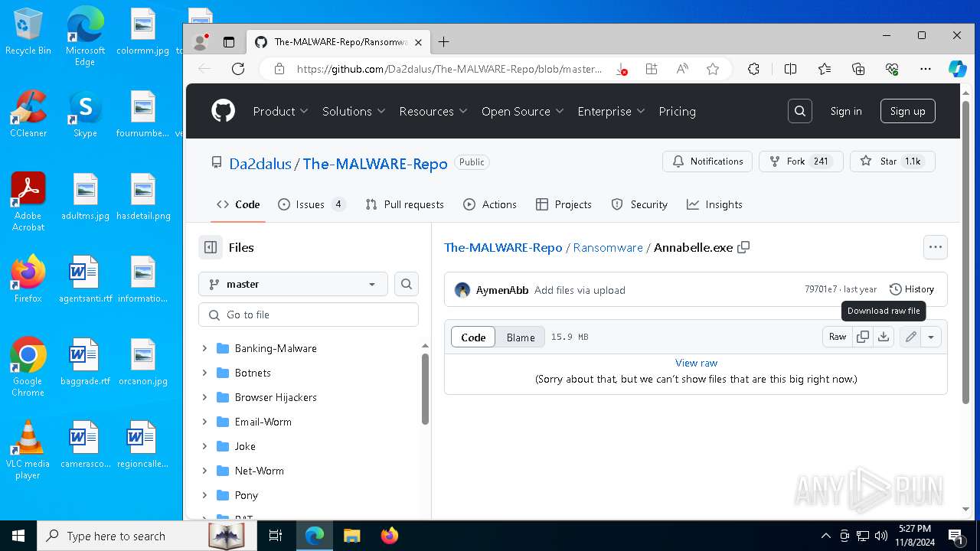
Task: Open more file actions three-dot menu
Action: pyautogui.click(x=935, y=247)
